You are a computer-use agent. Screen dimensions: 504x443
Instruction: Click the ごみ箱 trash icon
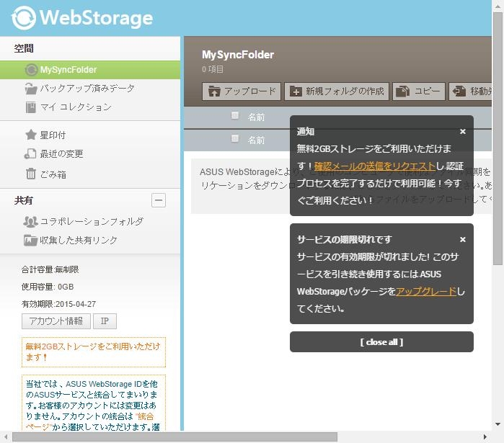pyautogui.click(x=31, y=174)
